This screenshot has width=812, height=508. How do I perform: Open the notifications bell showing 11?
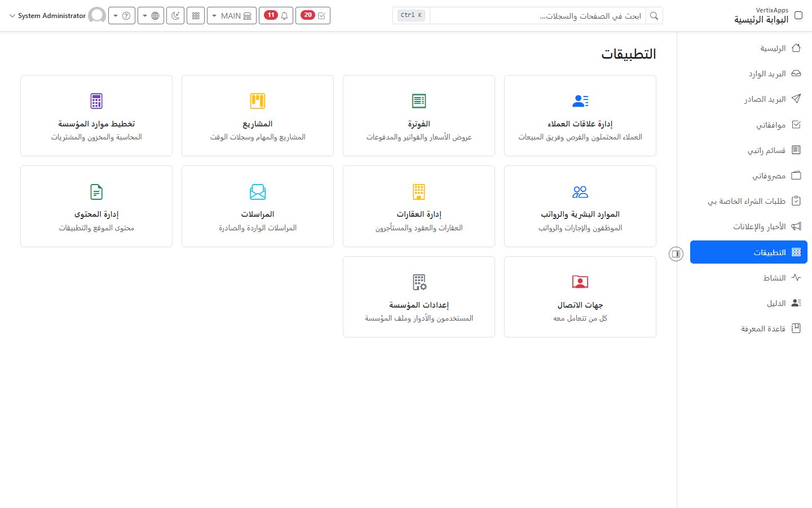point(276,16)
